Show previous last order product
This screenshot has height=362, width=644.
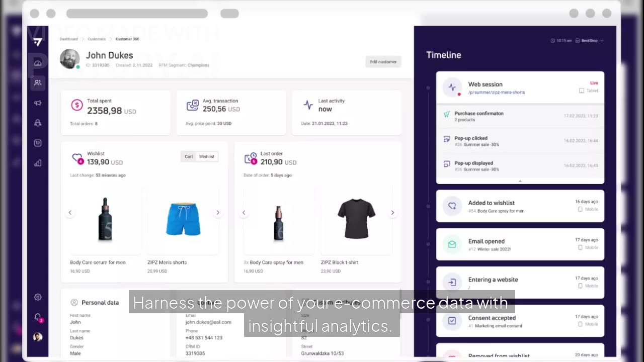pos(244,213)
